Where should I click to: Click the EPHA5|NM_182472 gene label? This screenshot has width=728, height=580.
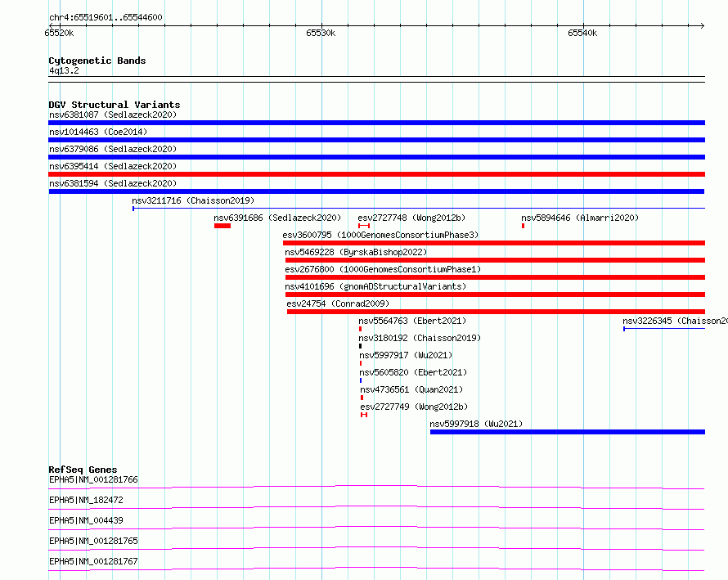(x=86, y=500)
